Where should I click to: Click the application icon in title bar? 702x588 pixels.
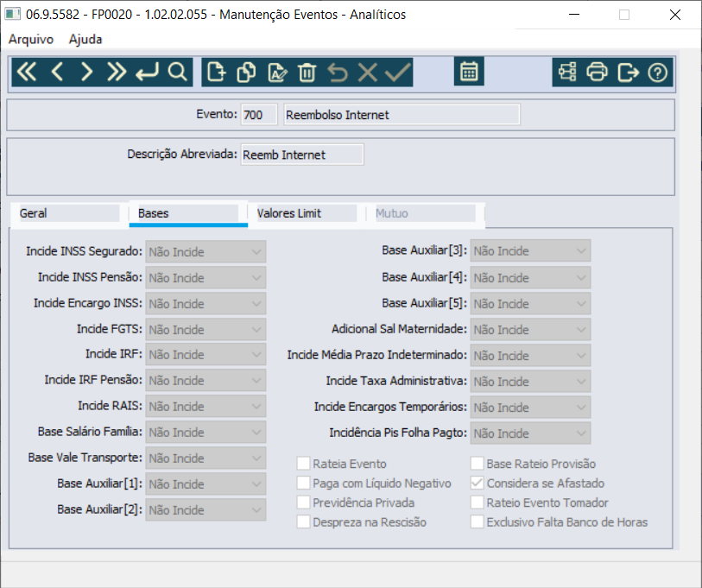(13, 15)
